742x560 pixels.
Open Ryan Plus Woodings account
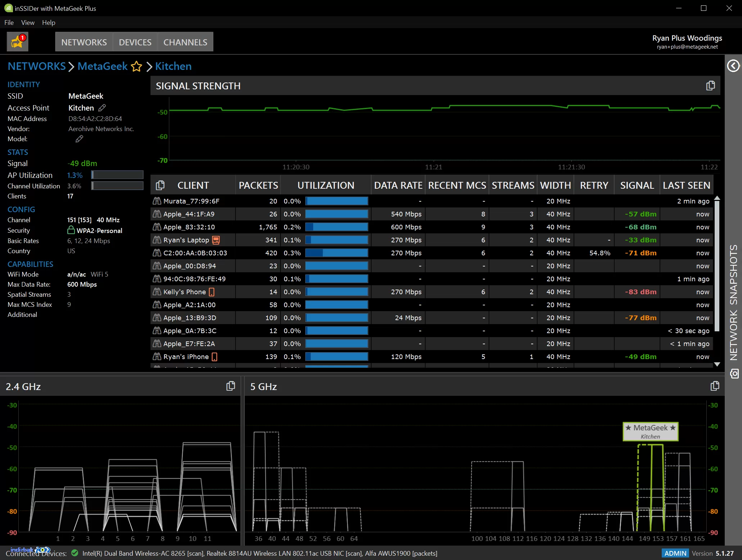point(687,41)
